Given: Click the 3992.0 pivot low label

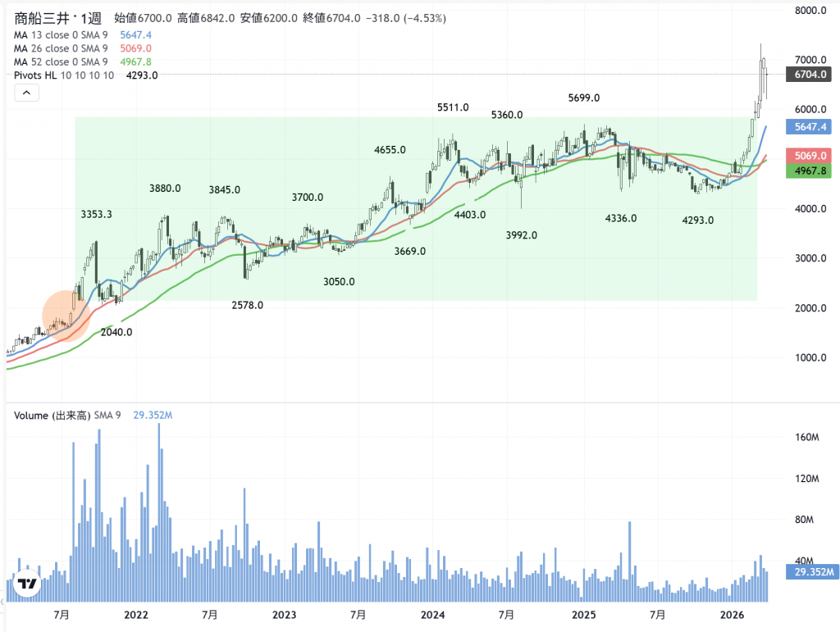Looking at the screenshot, I should [x=521, y=235].
